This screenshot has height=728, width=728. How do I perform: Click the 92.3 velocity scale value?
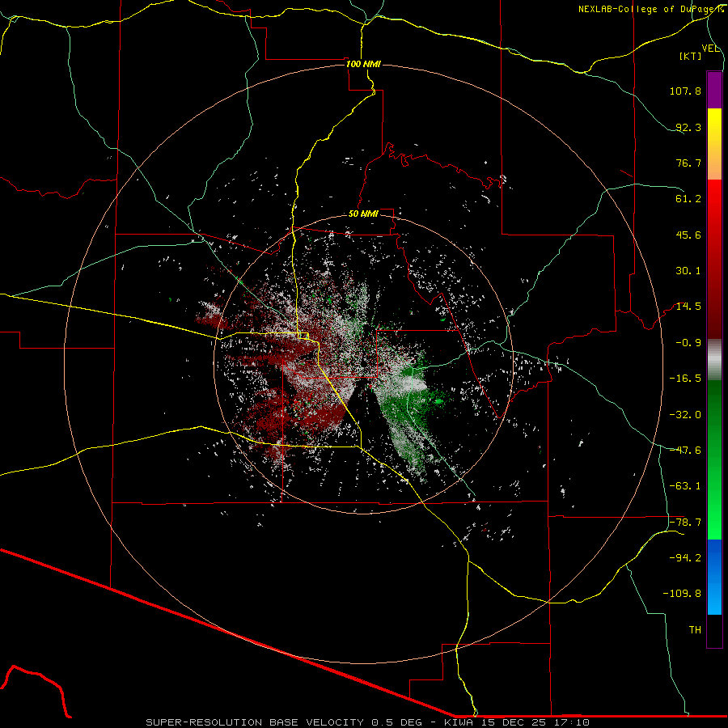tap(688, 127)
